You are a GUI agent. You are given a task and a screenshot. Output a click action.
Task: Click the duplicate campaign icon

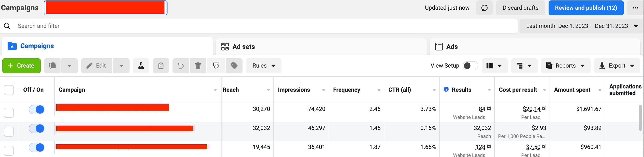tap(52, 66)
